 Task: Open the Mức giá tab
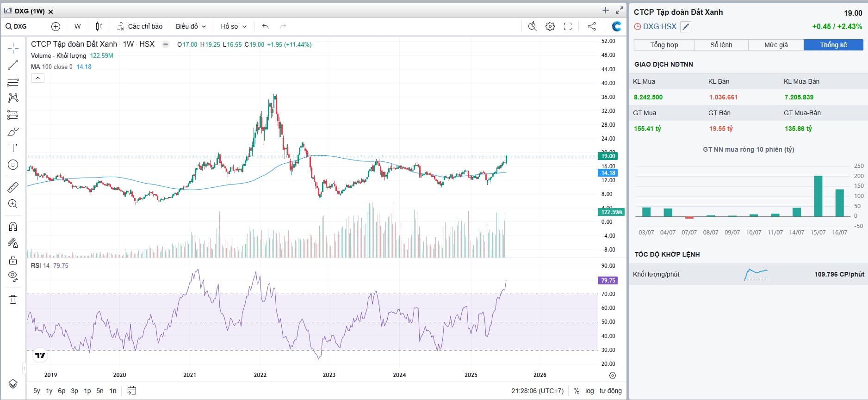click(776, 45)
